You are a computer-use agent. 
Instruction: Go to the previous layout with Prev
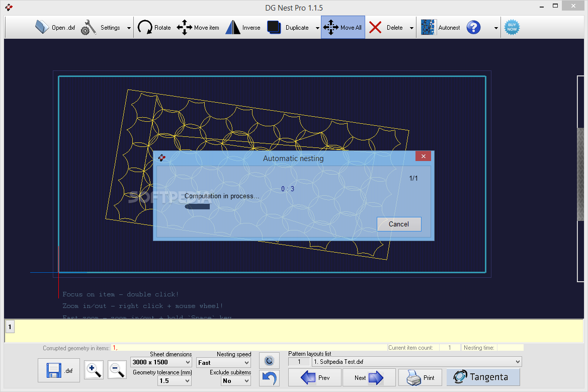[x=315, y=377]
